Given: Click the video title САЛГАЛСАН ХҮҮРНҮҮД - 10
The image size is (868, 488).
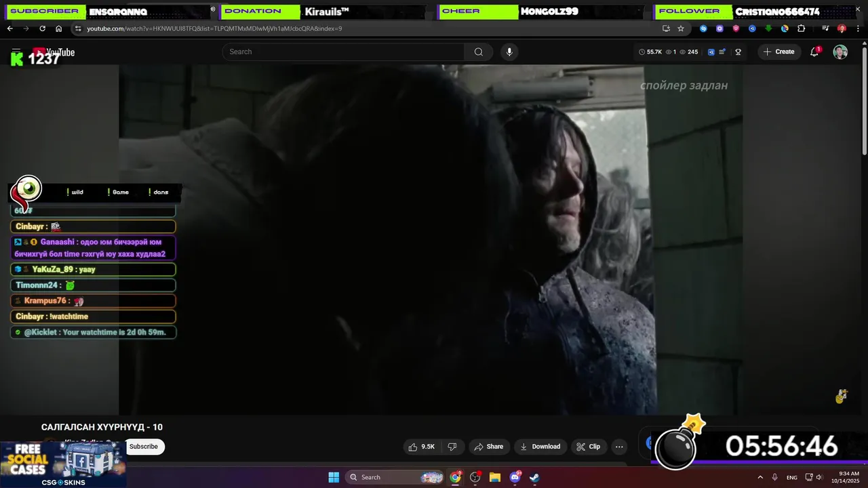Looking at the screenshot, I should [x=102, y=427].
